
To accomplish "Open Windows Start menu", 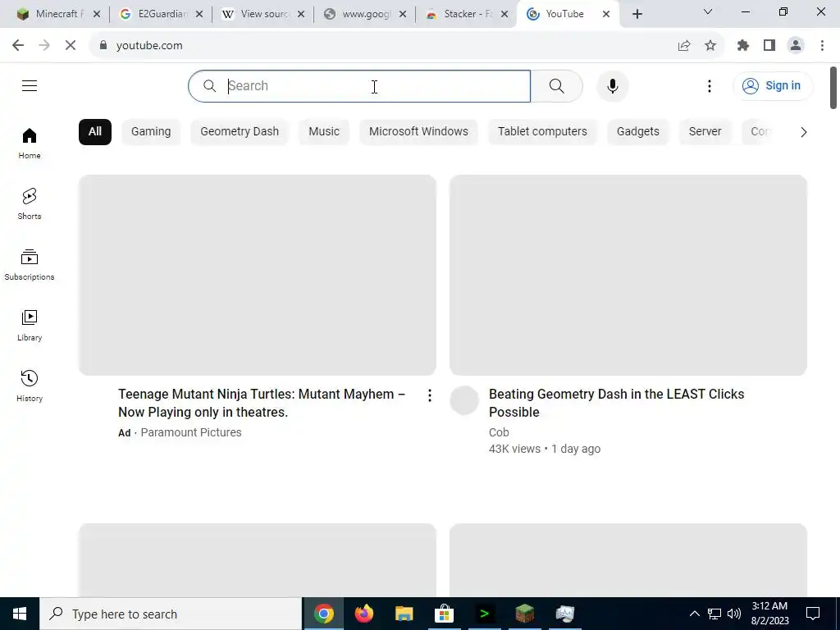I will click(x=20, y=614).
